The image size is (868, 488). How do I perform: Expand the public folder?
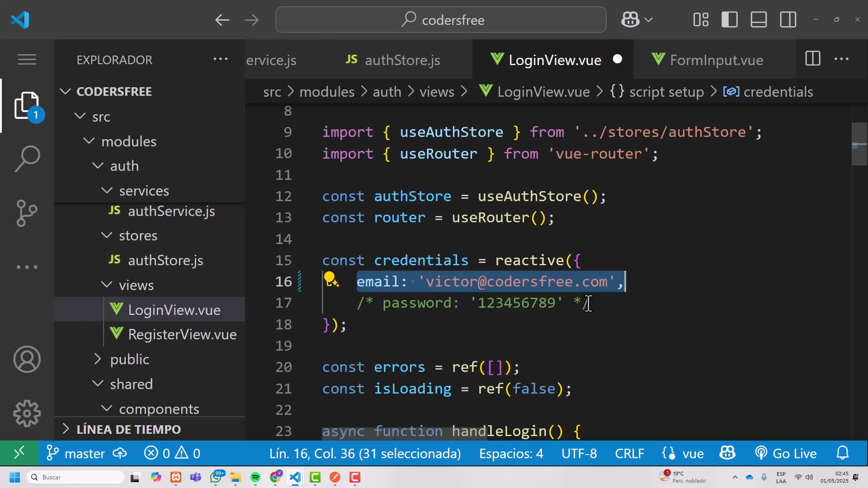(98, 359)
